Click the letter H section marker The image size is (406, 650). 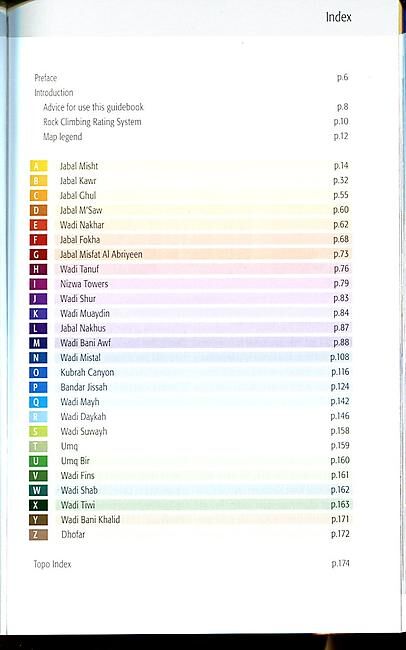point(39,269)
